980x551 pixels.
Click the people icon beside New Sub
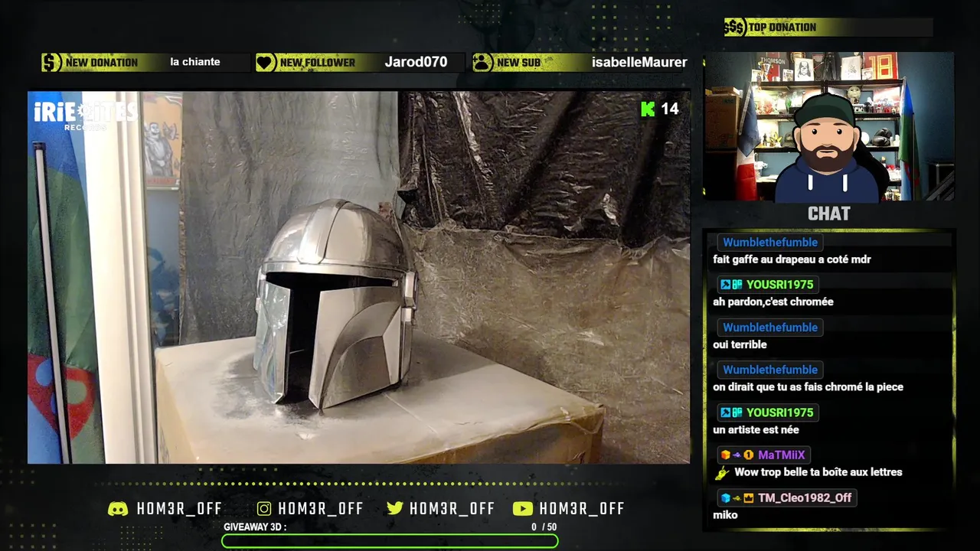(x=482, y=62)
